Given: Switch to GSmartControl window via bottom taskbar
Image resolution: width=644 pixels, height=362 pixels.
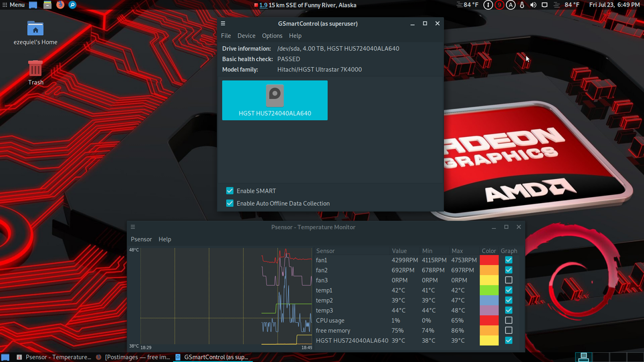Looking at the screenshot, I should coord(211,357).
